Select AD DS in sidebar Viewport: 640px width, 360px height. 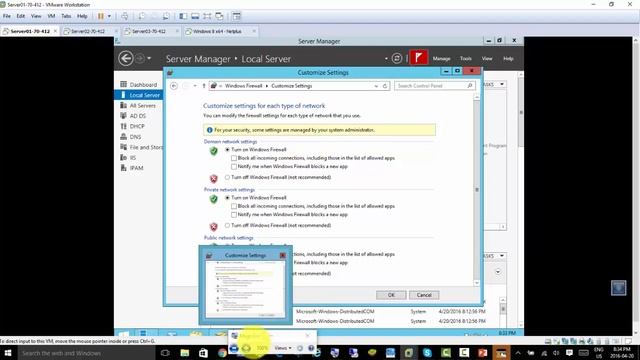(139, 116)
